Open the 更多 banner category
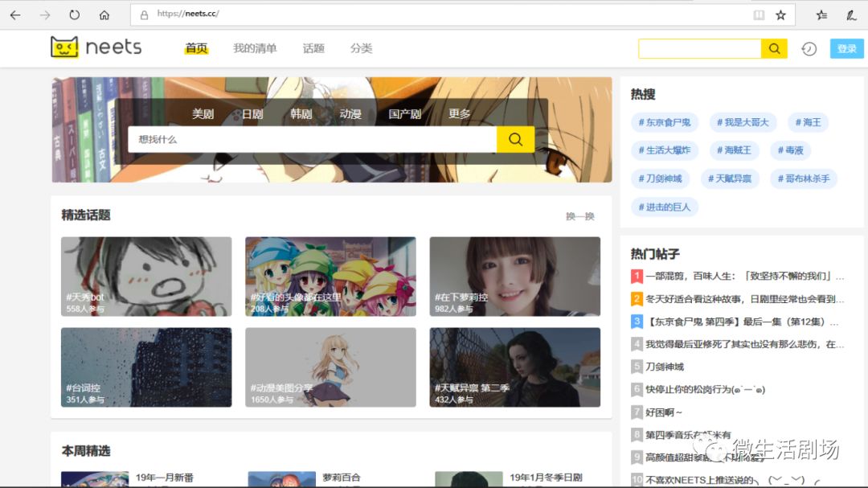Screen dimensions: 868x488 (x=460, y=114)
